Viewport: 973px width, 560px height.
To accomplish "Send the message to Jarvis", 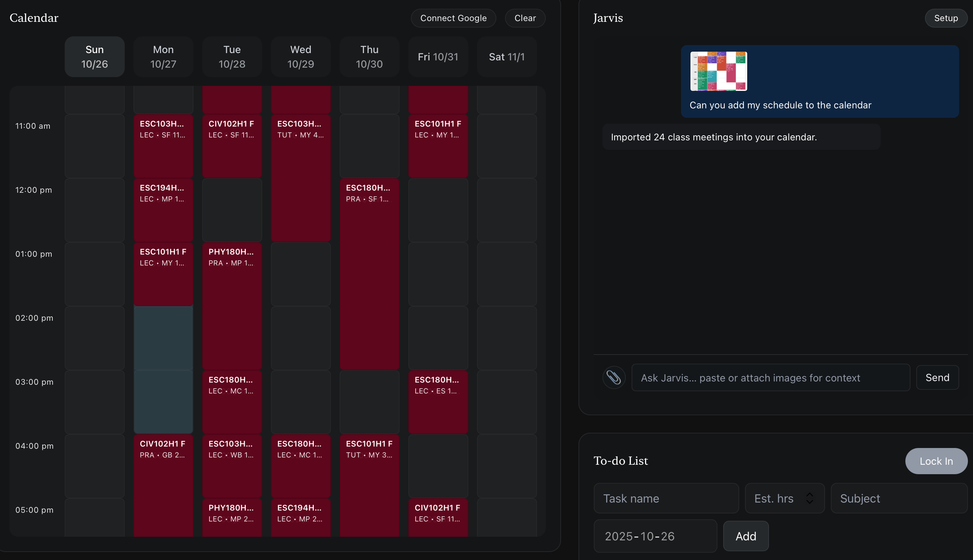I will tap(937, 377).
